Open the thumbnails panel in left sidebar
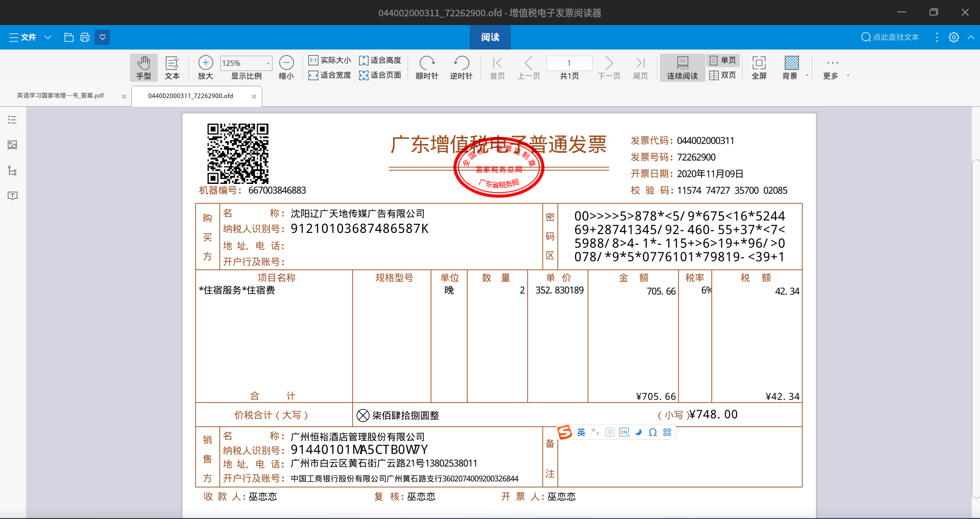Screen dimensions: 980x519 point(13,145)
